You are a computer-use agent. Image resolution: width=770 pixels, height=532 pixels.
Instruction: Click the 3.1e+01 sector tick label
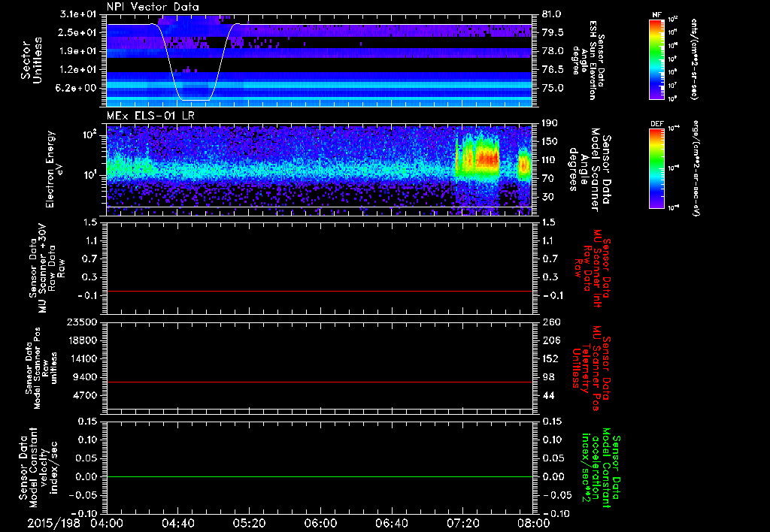click(77, 14)
